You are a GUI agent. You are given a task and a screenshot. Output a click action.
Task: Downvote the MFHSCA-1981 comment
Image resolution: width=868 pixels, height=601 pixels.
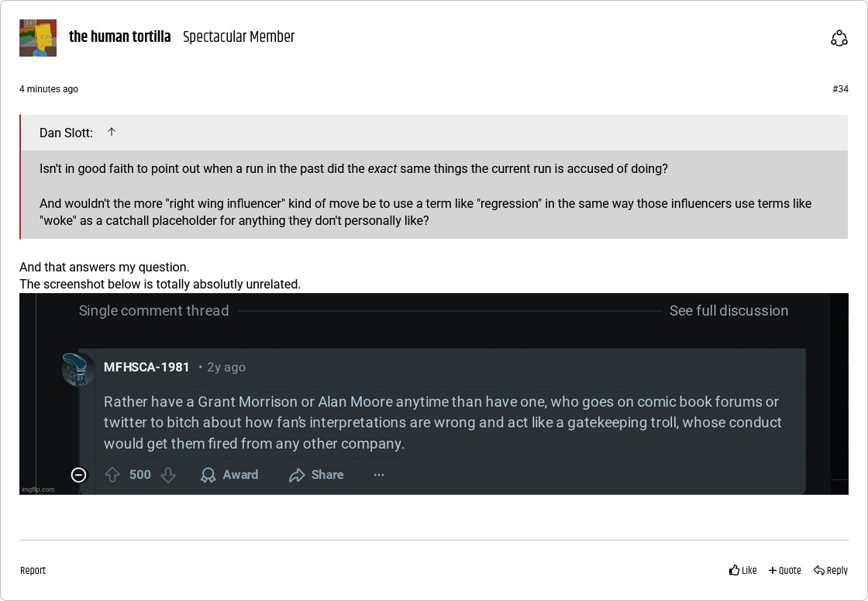point(168,475)
